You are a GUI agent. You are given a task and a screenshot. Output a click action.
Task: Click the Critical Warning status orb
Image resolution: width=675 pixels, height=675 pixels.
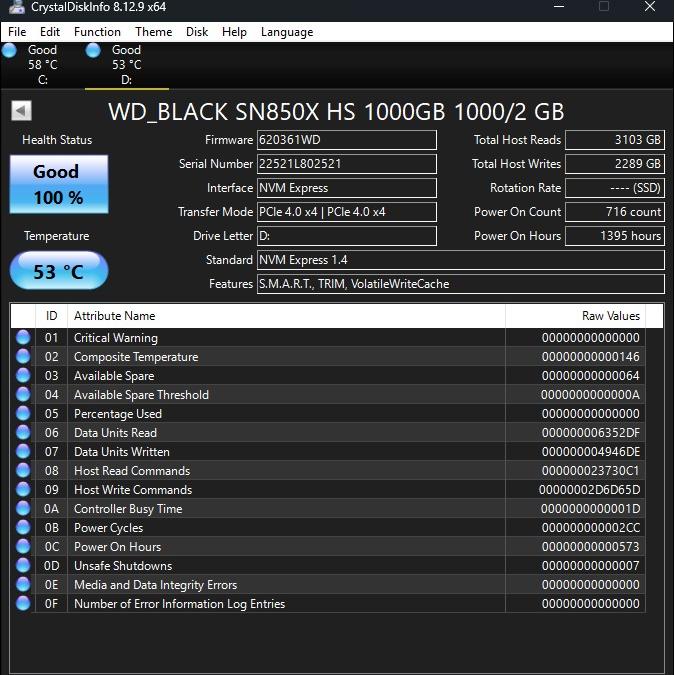(23, 338)
